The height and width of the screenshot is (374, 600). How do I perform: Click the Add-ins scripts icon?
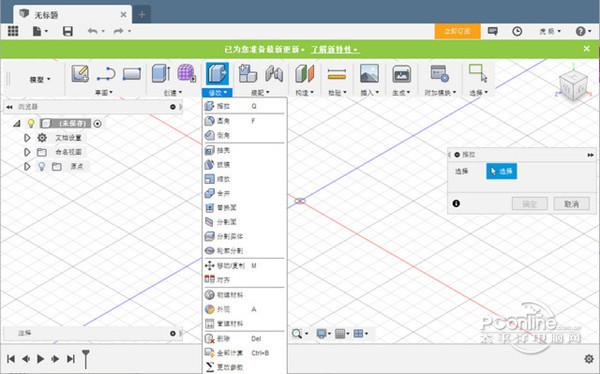(x=439, y=73)
